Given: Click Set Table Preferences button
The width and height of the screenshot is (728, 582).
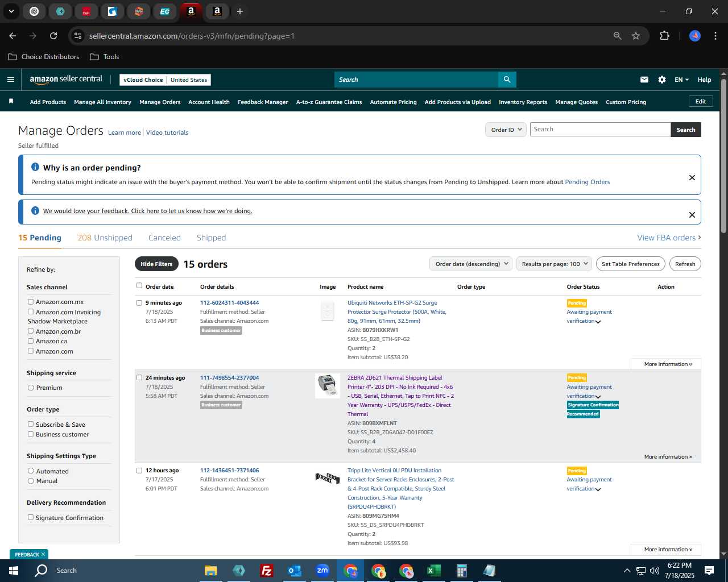Looking at the screenshot, I should point(631,264).
